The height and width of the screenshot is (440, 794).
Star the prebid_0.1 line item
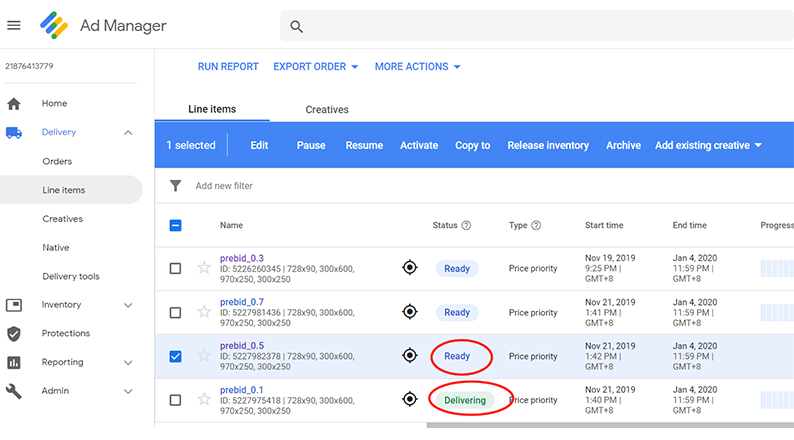click(x=204, y=399)
